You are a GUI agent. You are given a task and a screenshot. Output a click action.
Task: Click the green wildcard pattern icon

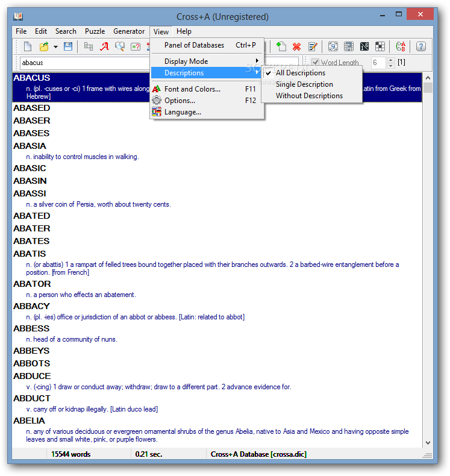(x=136, y=46)
